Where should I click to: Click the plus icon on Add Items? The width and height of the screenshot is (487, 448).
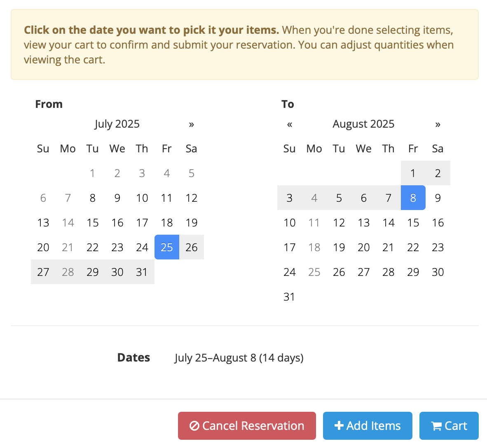click(339, 425)
